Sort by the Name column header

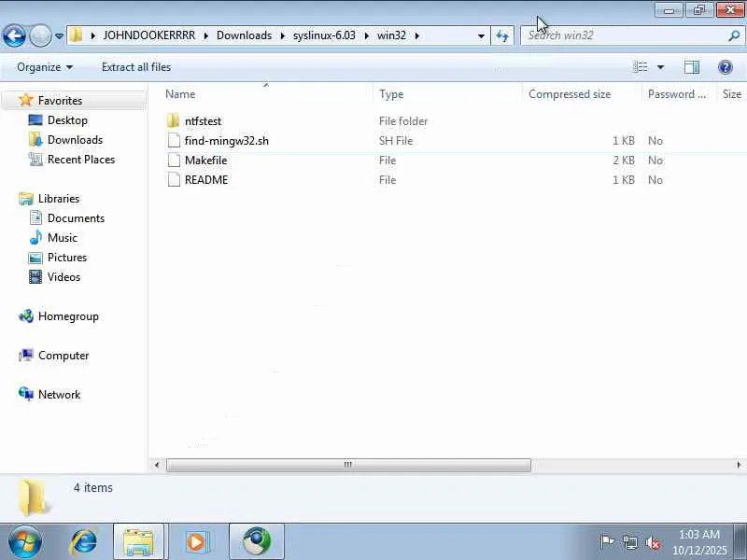[x=180, y=94]
